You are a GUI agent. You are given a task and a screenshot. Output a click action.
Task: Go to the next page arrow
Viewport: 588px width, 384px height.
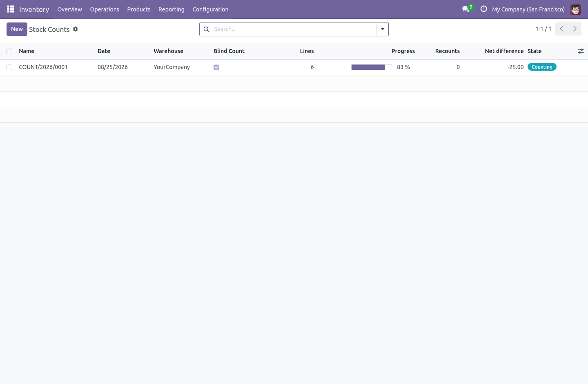click(x=575, y=29)
